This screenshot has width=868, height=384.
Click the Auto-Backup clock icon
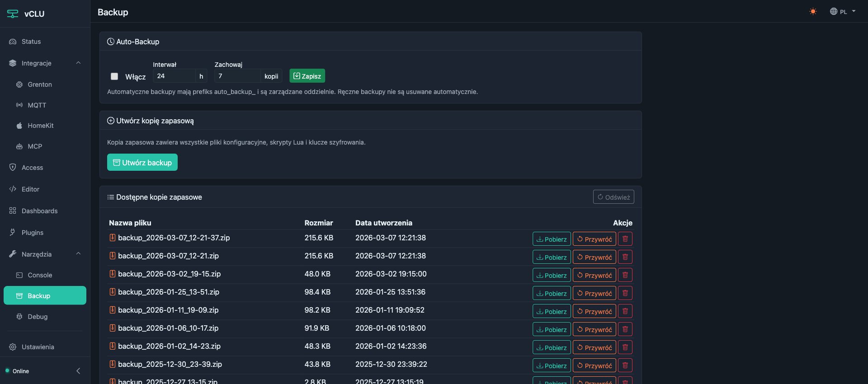coord(111,42)
